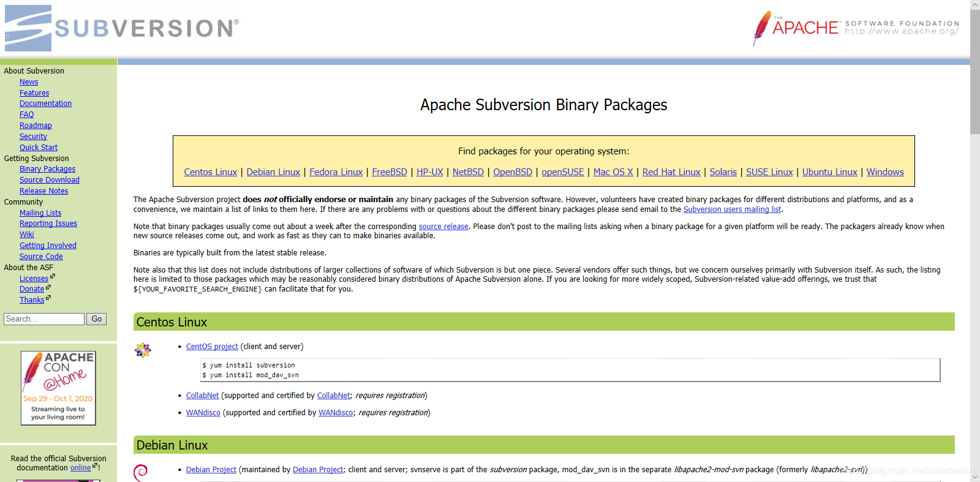Jump to FreeBSD packages

pos(390,172)
